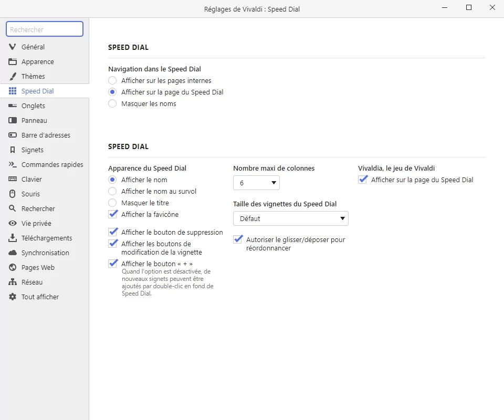Uncheck Vivaldia 'Afficher sur la page du Speed Dial'
The image size is (504, 420).
coord(363,180)
